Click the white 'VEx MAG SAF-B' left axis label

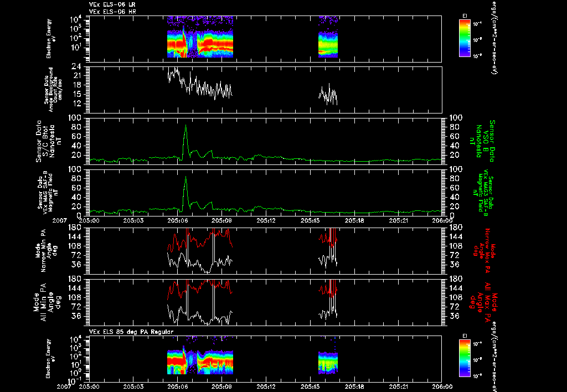click(x=48, y=192)
